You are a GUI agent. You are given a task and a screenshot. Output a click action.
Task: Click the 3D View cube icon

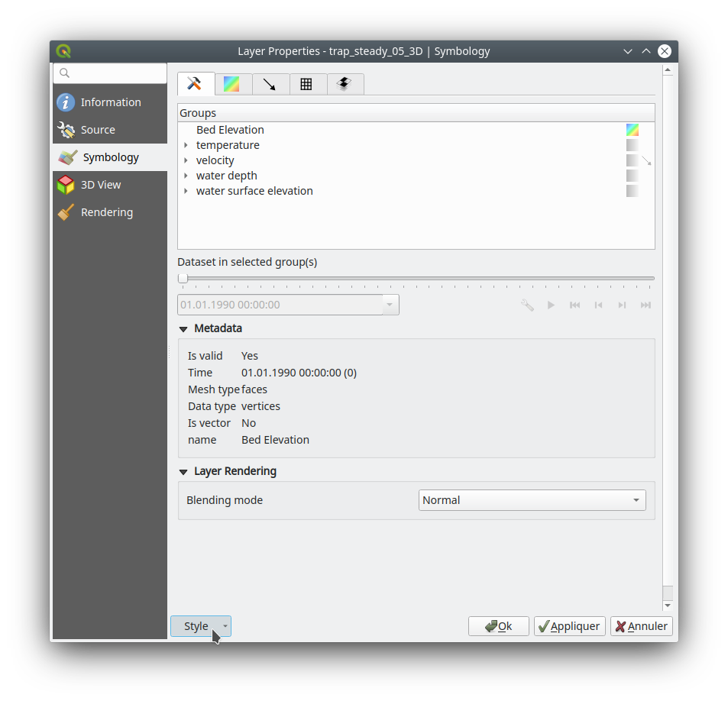[66, 185]
